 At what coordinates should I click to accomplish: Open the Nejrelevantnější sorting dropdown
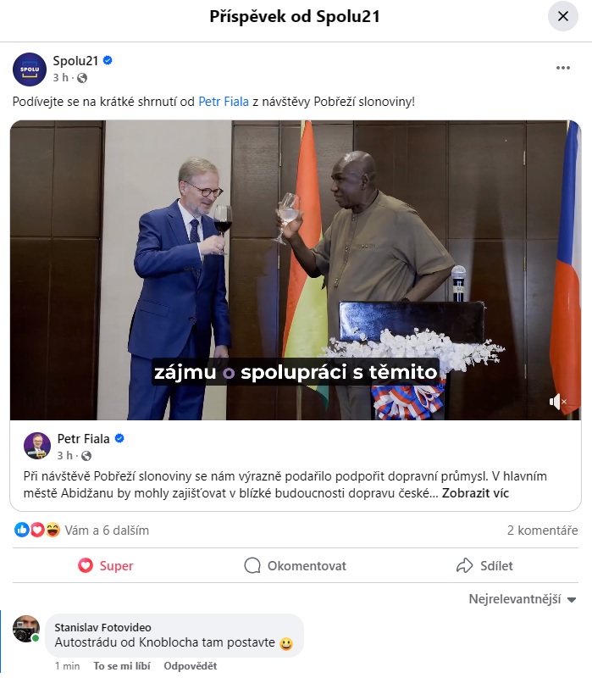pos(523,599)
